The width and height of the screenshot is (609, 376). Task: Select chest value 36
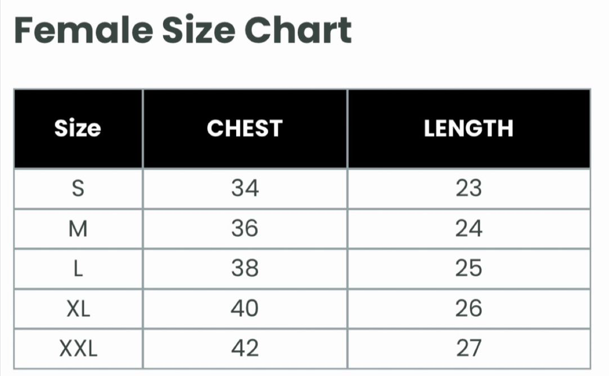245,228
